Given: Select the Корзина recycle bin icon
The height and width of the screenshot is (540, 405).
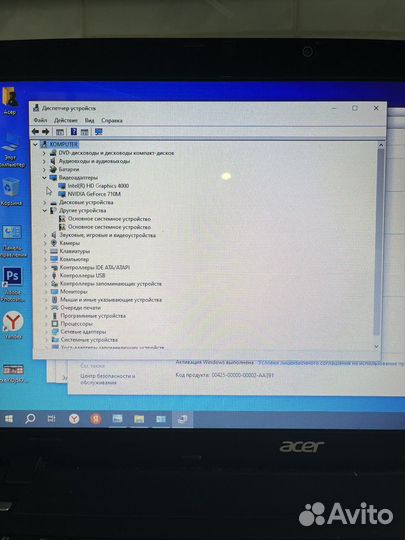Looking at the screenshot, I should [11, 192].
